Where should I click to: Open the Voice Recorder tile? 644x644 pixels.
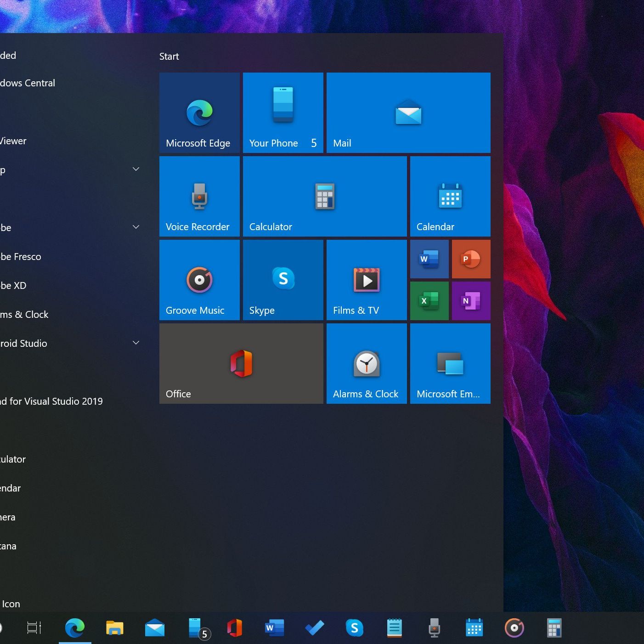click(x=199, y=196)
